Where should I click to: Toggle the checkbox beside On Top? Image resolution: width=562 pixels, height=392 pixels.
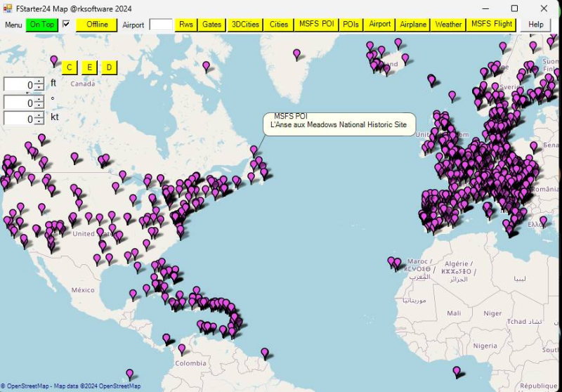click(x=66, y=24)
